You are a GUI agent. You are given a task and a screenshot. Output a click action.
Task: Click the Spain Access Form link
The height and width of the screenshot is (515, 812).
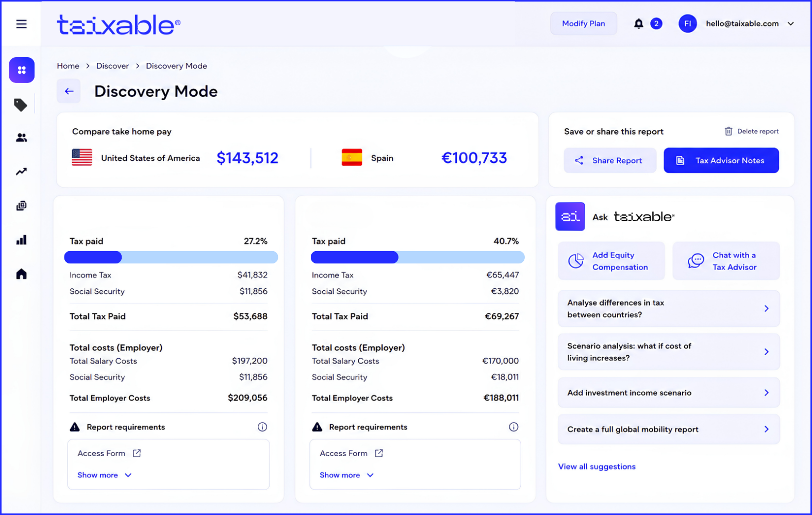click(x=344, y=453)
